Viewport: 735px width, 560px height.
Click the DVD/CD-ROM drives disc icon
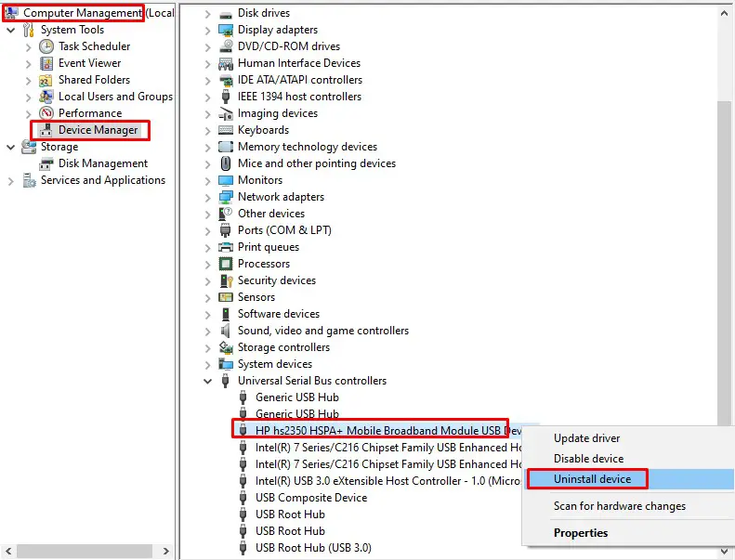(226, 46)
